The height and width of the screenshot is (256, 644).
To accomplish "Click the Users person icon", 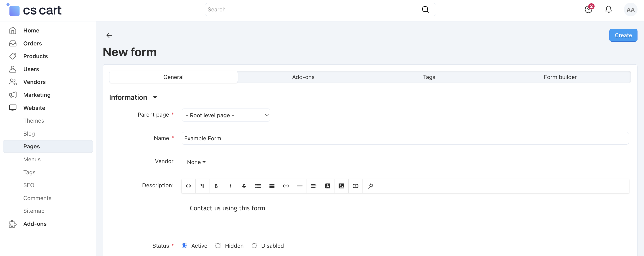I will [x=13, y=69].
